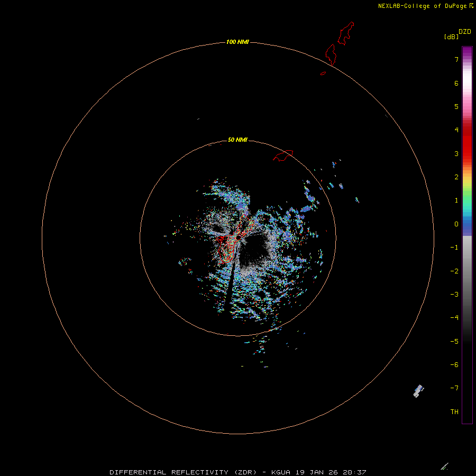Image resolution: width=476 pixels, height=476 pixels.
Task: Click the 3 tick label on the scale
Action: tap(456, 153)
